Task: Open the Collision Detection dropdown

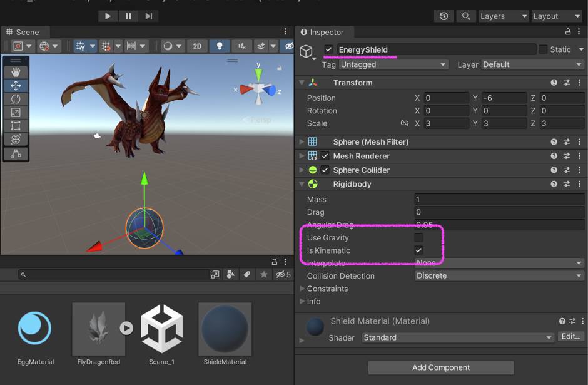Action: [x=499, y=276]
